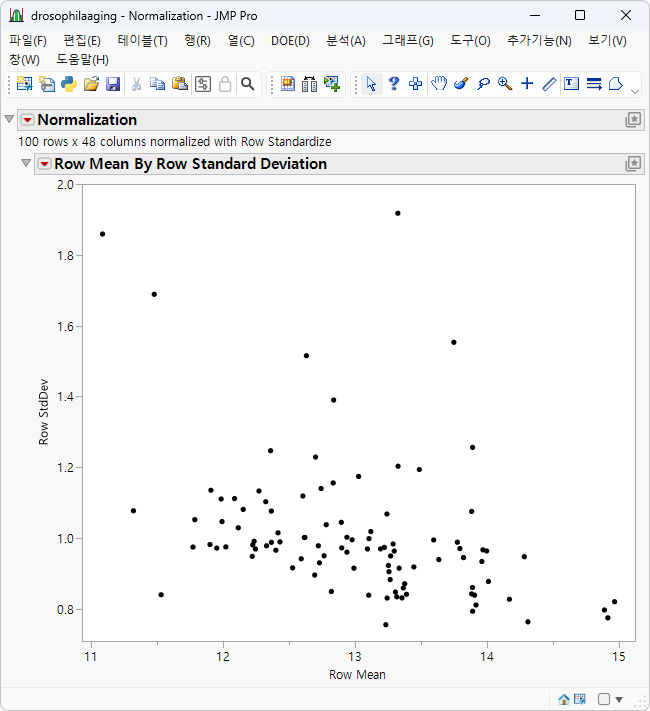Click the Row Mean section bookmark star icon
650x711 pixels.
tap(633, 164)
